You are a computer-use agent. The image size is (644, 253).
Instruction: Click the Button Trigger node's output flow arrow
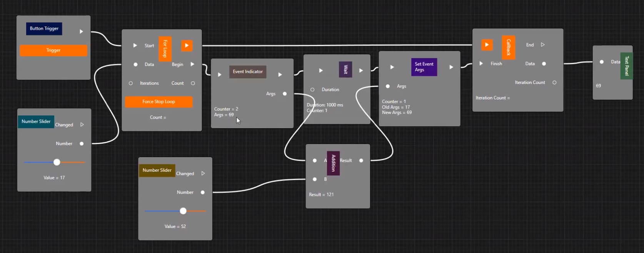(x=81, y=32)
